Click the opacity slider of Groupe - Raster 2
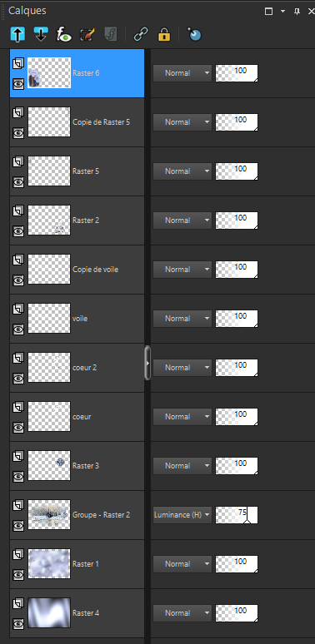Viewport: 315px width, 644px height. point(237,515)
